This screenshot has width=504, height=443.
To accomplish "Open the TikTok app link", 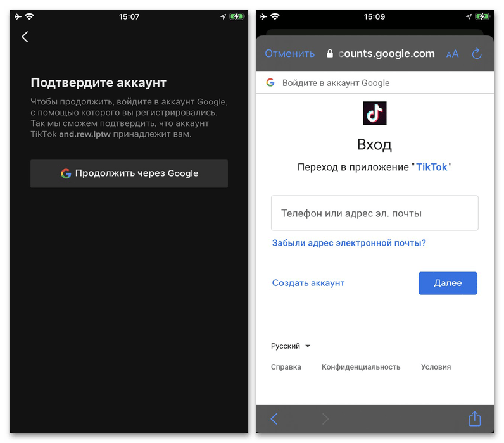I will pyautogui.click(x=431, y=167).
